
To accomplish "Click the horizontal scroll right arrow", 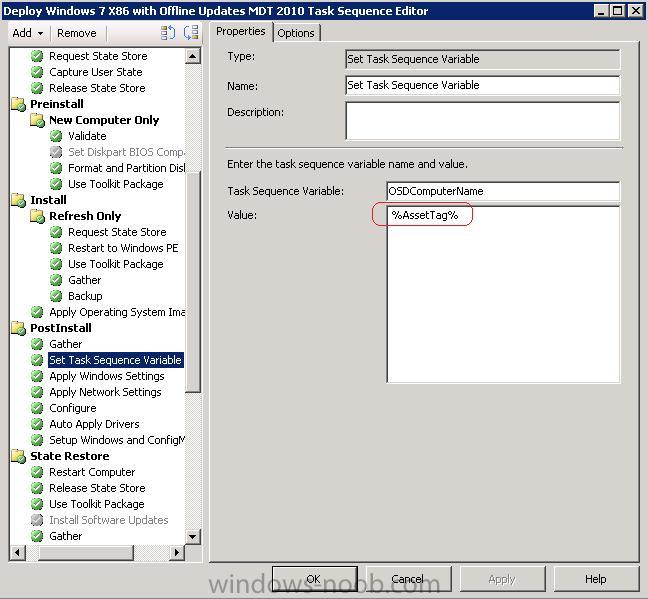I will (x=177, y=552).
